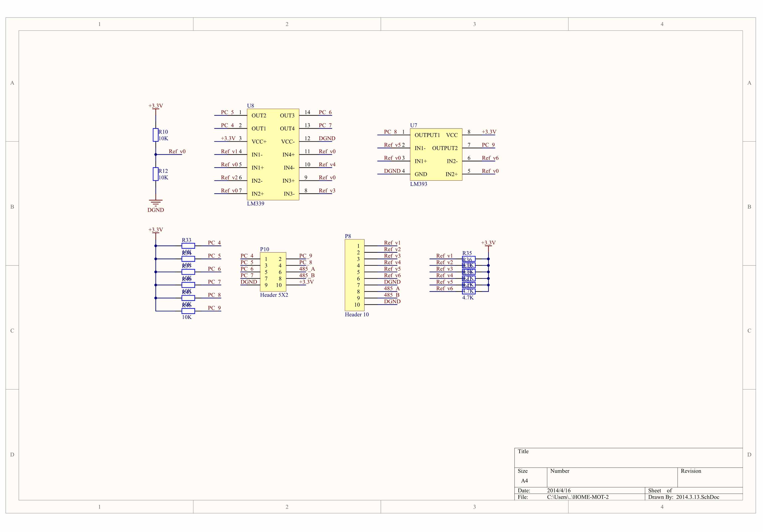Select the IN3- pin name on U8
The height and width of the screenshot is (532, 763).
coord(289,194)
